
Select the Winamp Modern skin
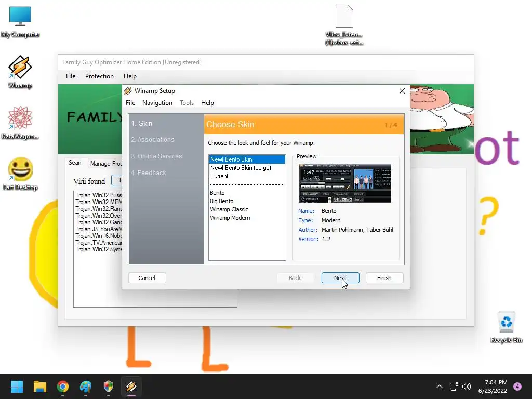click(247, 218)
